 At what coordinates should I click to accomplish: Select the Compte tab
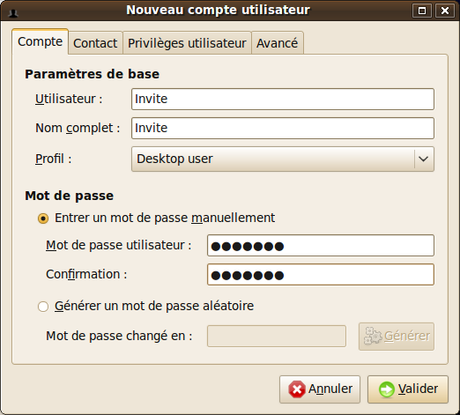(40, 42)
